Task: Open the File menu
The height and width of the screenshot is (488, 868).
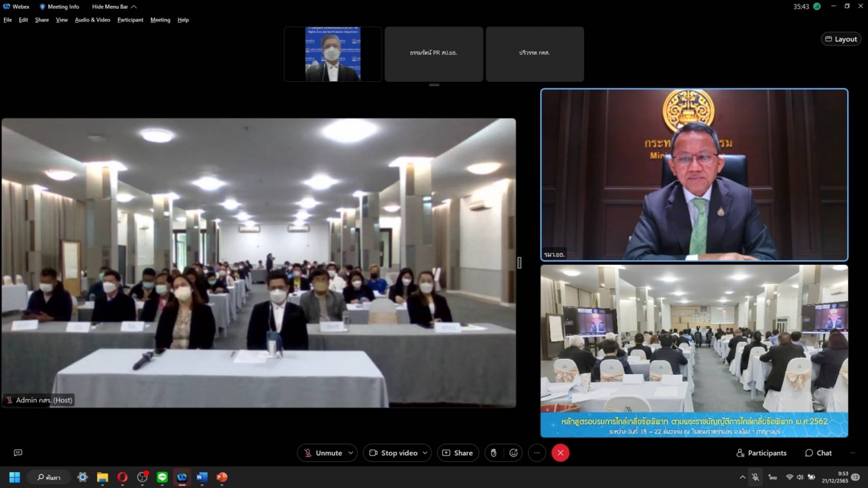Action: (7, 20)
